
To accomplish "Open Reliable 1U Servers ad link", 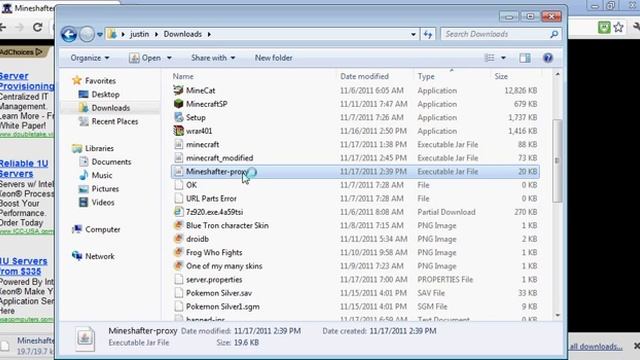I will click(x=24, y=169).
